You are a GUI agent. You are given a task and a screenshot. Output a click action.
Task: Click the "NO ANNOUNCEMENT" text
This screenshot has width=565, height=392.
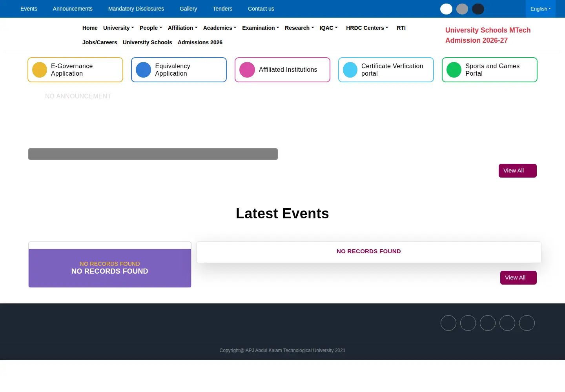point(78,96)
